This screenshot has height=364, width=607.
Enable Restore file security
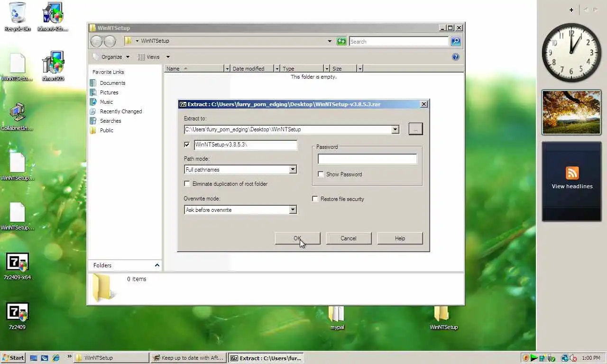pos(315,199)
